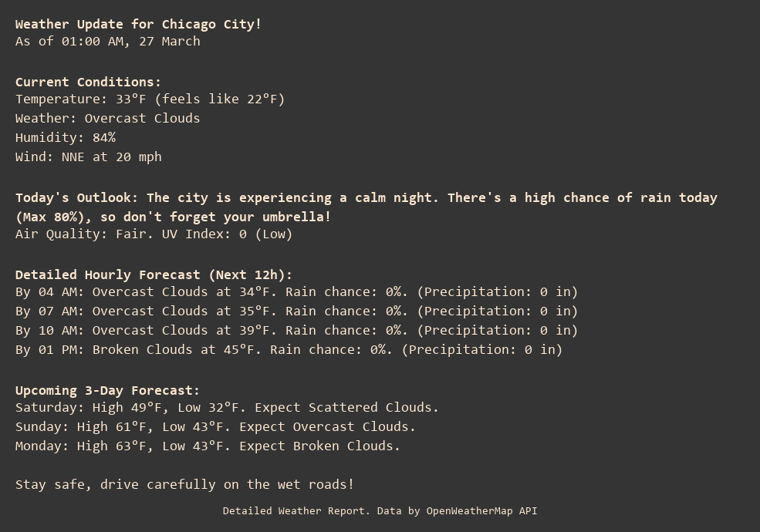Select the Air Quality and UV Index line
This screenshot has height=532, width=760.
(154, 234)
